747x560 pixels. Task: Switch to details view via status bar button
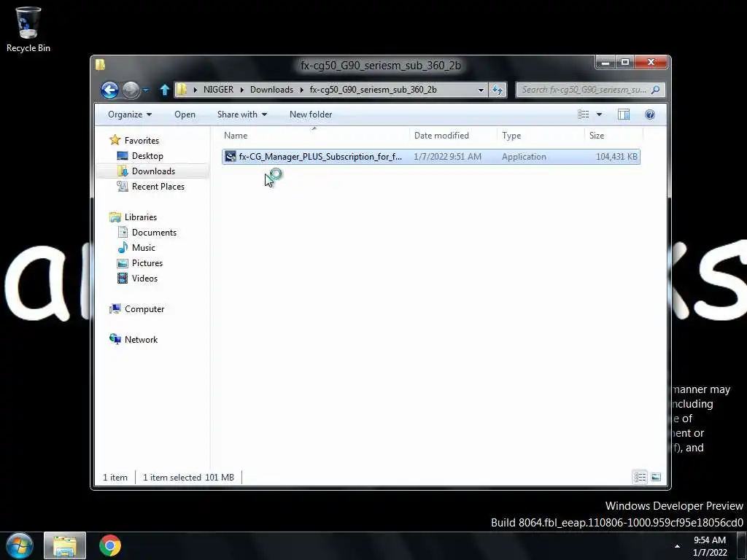[x=640, y=477]
